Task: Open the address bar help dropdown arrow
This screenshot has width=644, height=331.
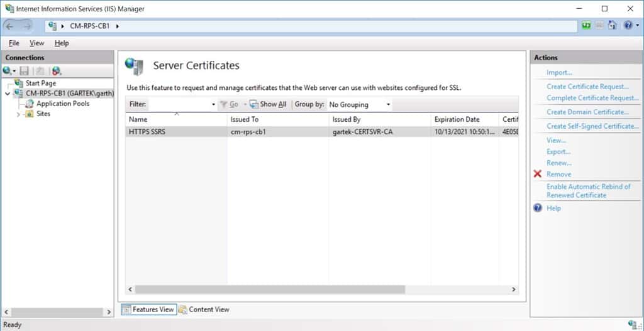Action: [x=638, y=25]
